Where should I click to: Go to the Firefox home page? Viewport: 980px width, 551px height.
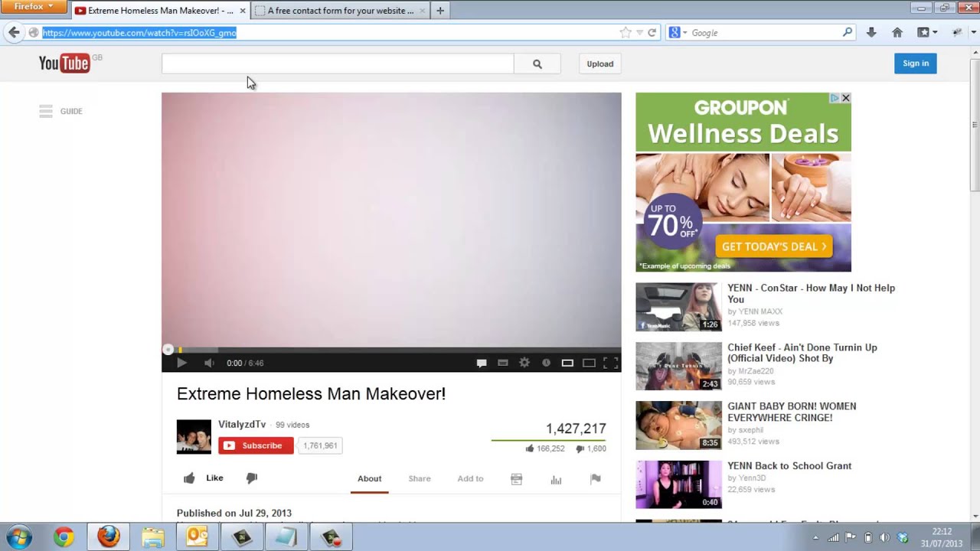[897, 32]
